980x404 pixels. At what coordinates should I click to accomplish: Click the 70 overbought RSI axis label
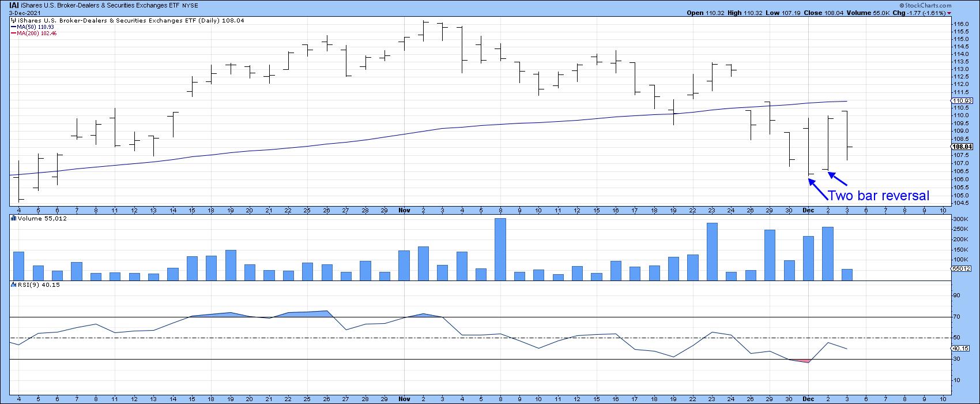[958, 317]
